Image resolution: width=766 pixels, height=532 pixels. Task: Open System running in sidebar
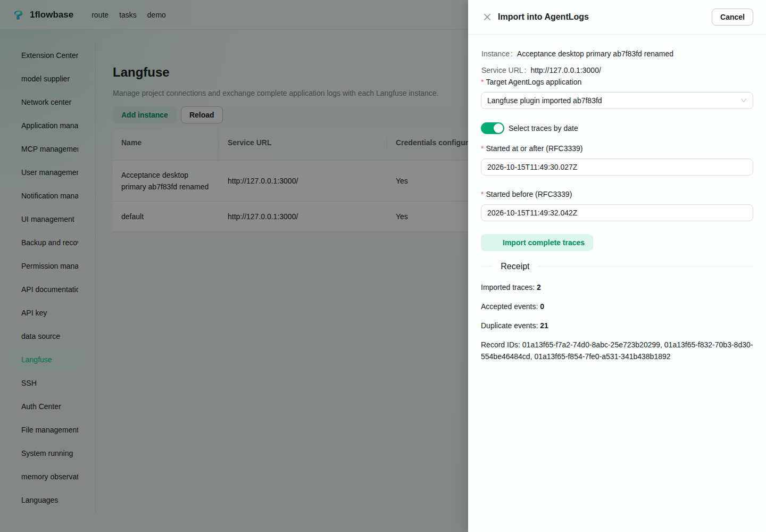tap(48, 453)
